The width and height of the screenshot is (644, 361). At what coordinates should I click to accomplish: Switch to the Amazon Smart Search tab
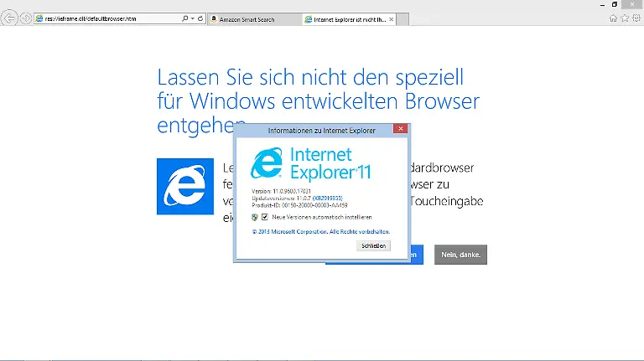255,19
